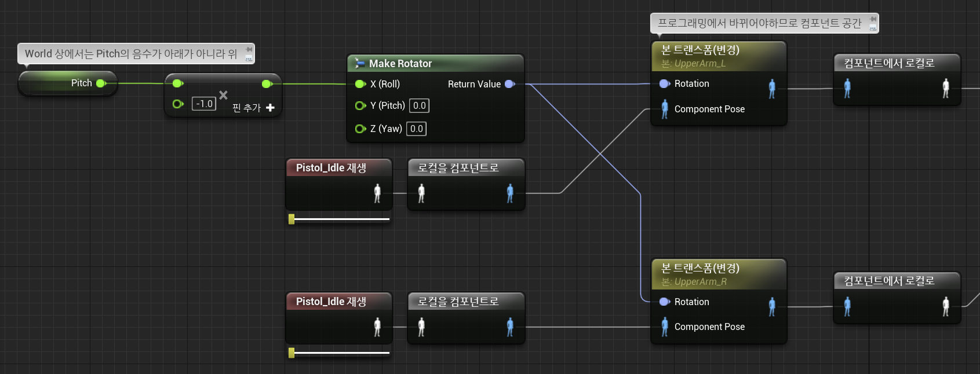Click lower Pistol_Idle 재생 output pose pin

click(x=377, y=327)
